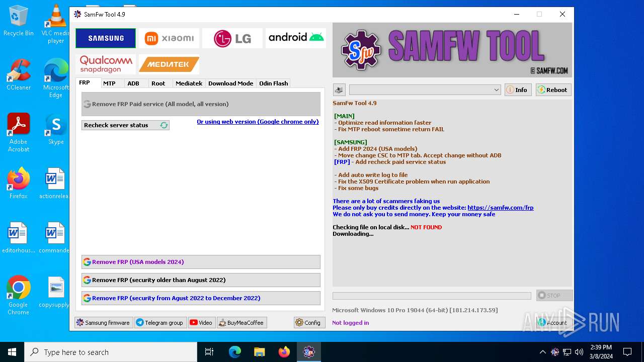Click the refresh icon in Recheck server status
The height and width of the screenshot is (362, 644).
[x=164, y=125]
